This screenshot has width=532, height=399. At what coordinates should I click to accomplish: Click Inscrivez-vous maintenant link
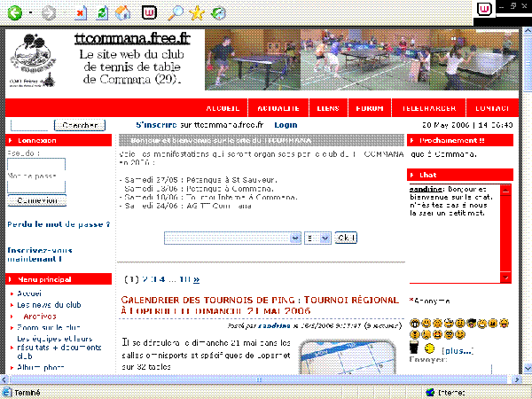tap(40, 254)
